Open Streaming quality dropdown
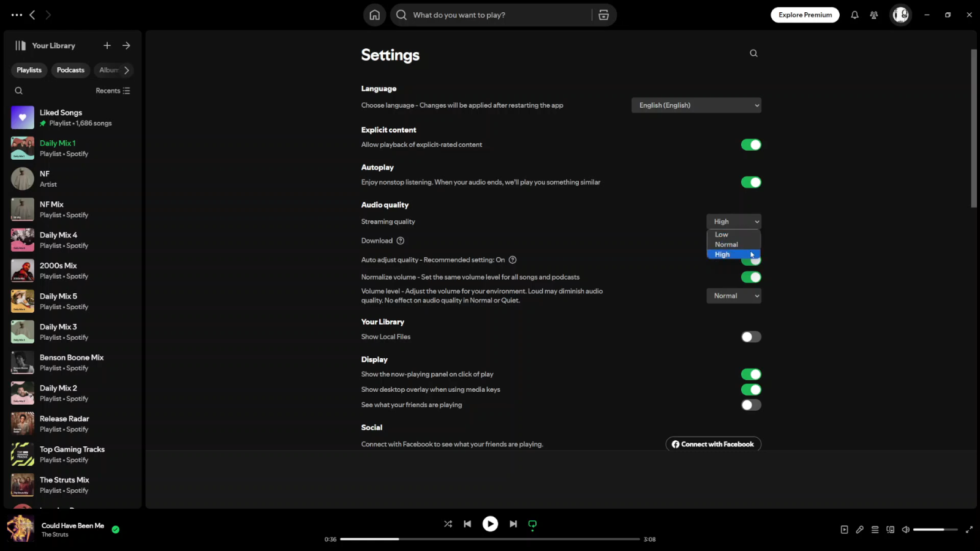 coord(734,222)
